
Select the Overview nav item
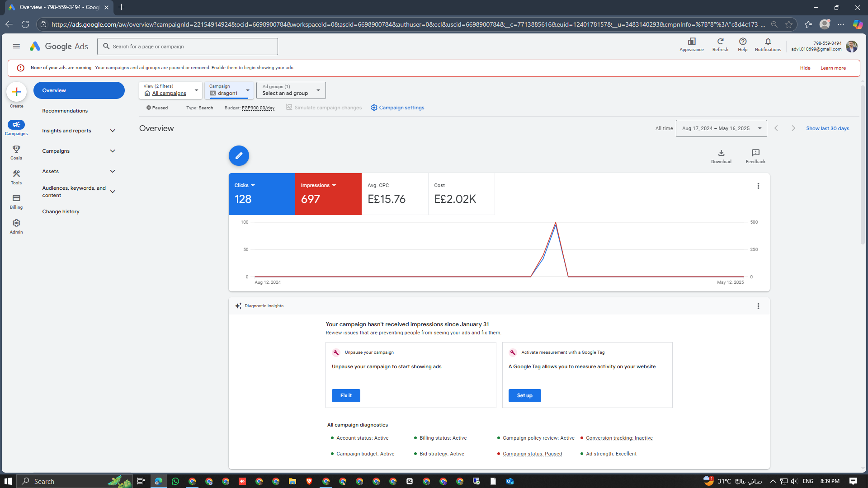79,90
